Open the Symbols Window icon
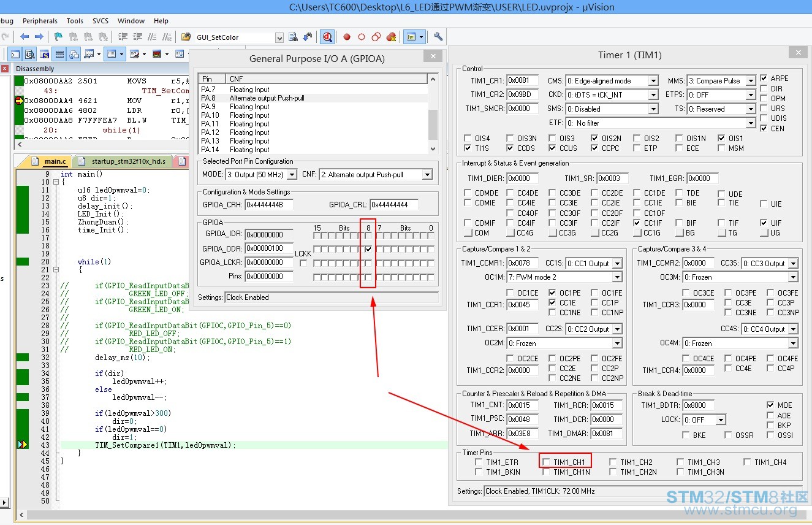 44,54
